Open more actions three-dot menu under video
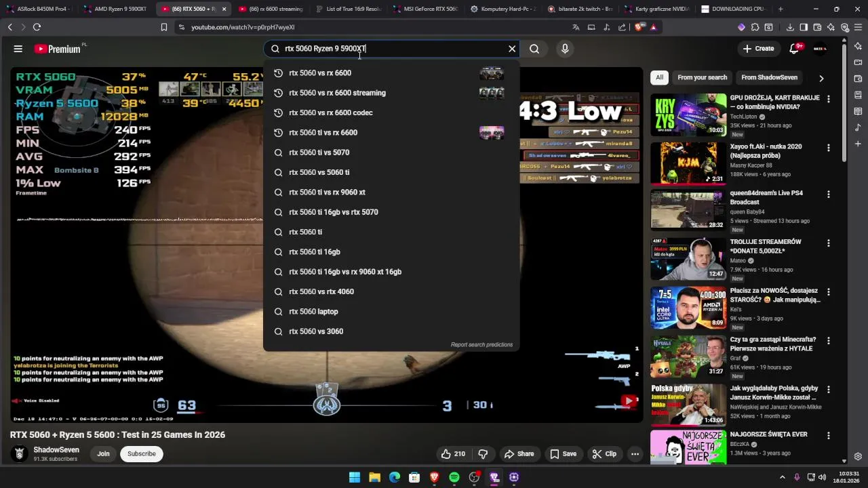The height and width of the screenshot is (488, 868). pyautogui.click(x=635, y=454)
